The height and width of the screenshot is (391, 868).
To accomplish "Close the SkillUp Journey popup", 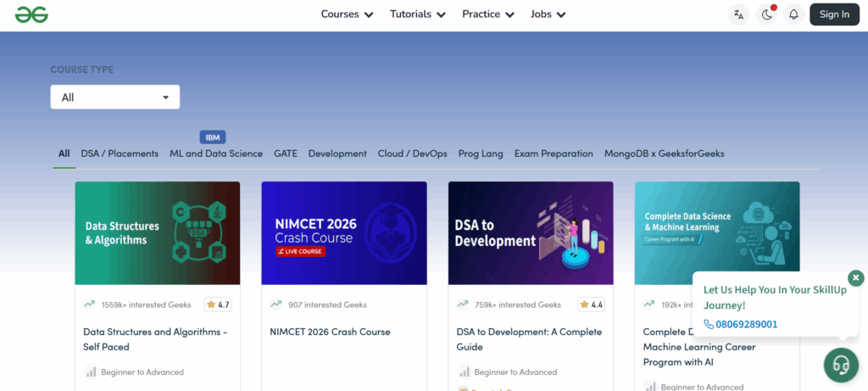I will [856, 277].
